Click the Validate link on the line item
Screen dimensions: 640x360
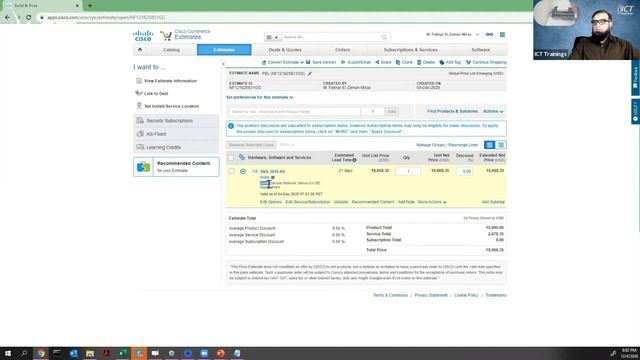[341, 202]
